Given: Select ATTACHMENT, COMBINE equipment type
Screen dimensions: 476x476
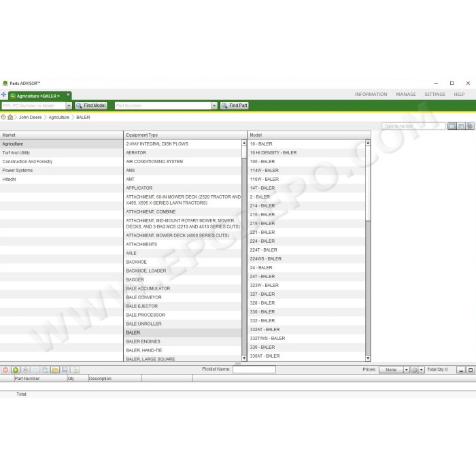Looking at the screenshot, I should tap(183, 211).
